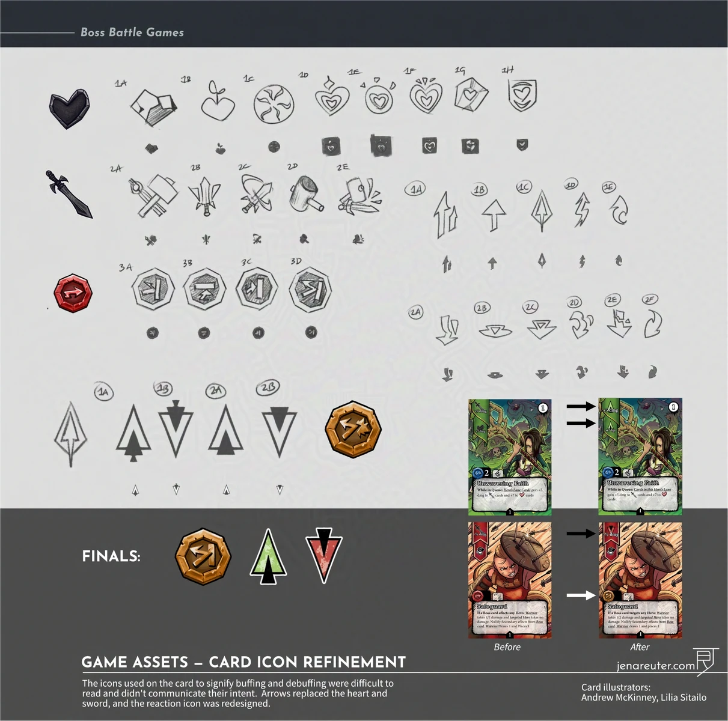Viewport: 728px width, 721px height.
Task: Open the Safeguard After card
Action: (640, 580)
